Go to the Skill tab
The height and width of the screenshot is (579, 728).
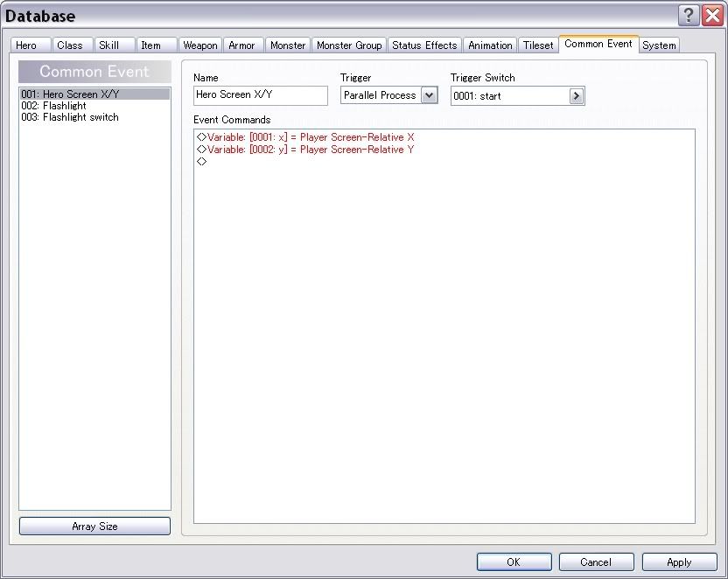click(x=108, y=45)
